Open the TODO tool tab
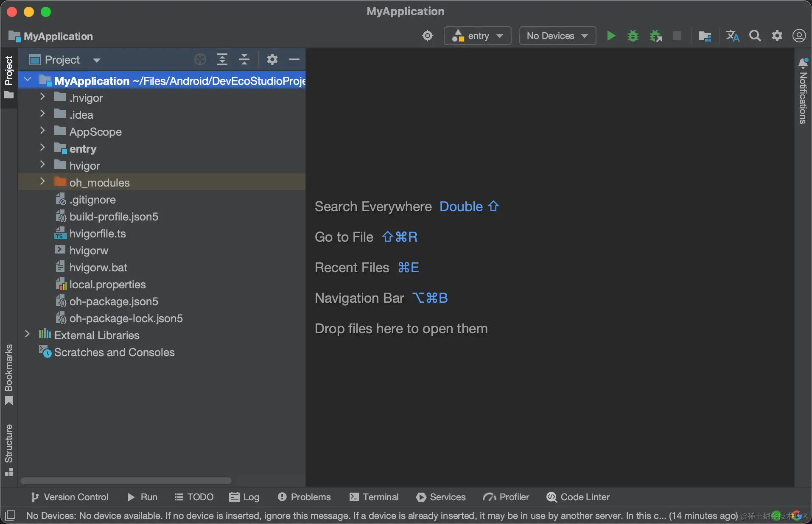The image size is (812, 524). [194, 497]
